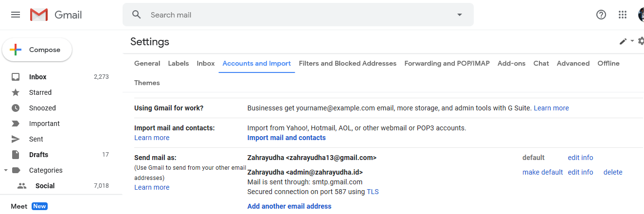The width and height of the screenshot is (644, 214).
Task: Show search options dropdown arrow
Action: [460, 15]
